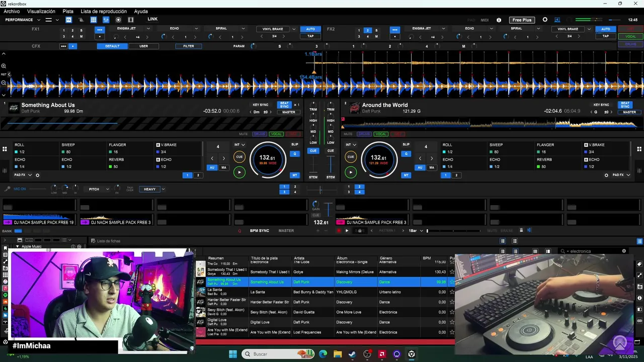Click the electronica search field

pyautogui.click(x=594, y=251)
